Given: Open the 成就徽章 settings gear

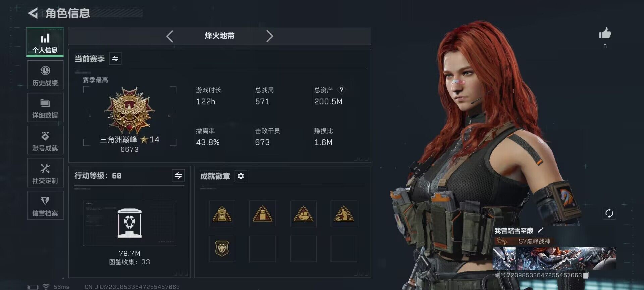Looking at the screenshot, I should tap(241, 176).
